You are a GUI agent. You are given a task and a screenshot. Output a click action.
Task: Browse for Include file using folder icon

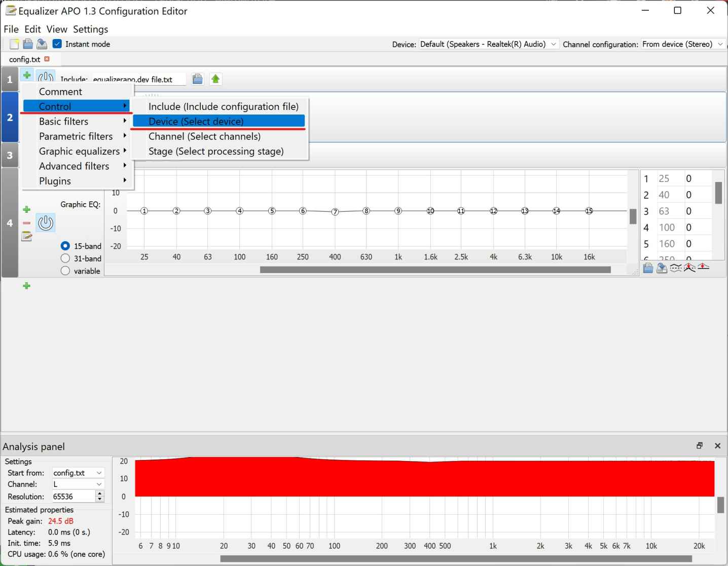point(197,79)
